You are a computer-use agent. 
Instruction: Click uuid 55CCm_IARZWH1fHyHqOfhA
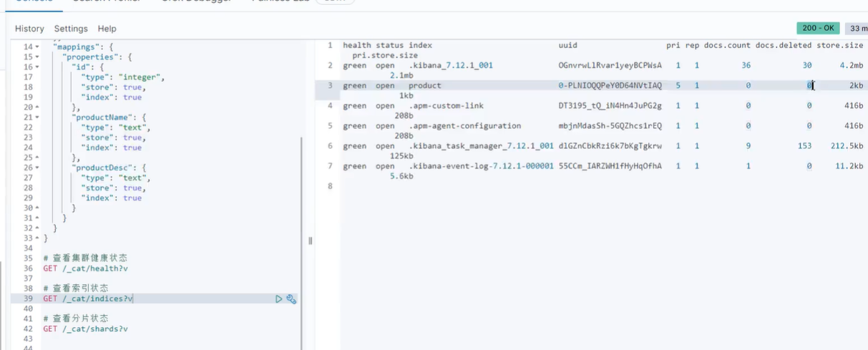click(610, 165)
